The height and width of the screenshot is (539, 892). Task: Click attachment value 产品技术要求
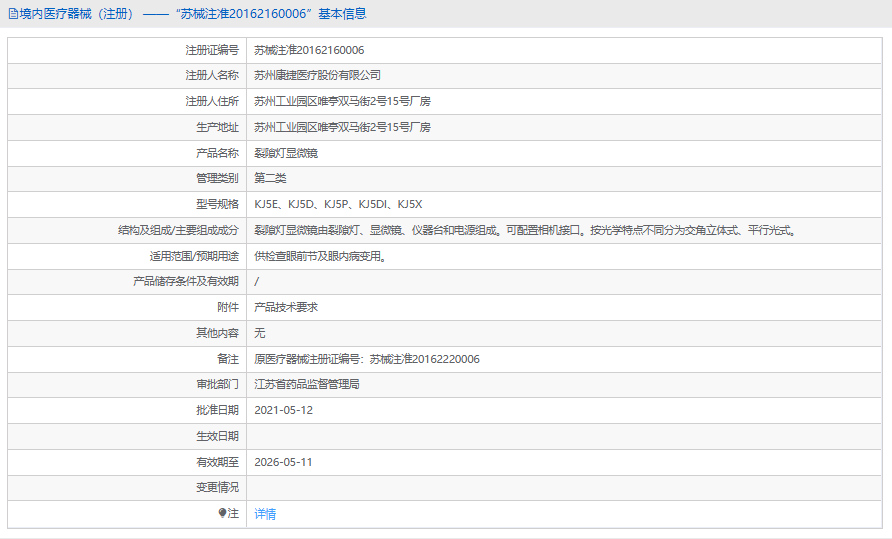pos(286,307)
